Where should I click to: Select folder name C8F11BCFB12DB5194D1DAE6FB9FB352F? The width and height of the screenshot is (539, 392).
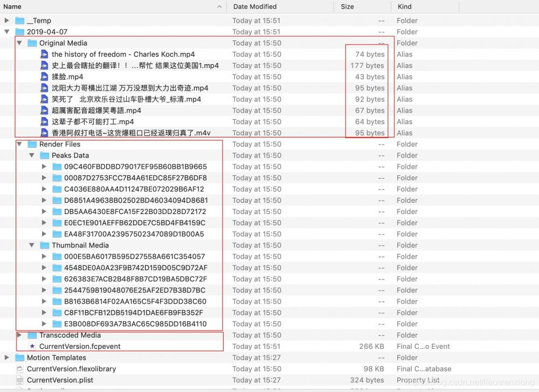[x=133, y=313]
